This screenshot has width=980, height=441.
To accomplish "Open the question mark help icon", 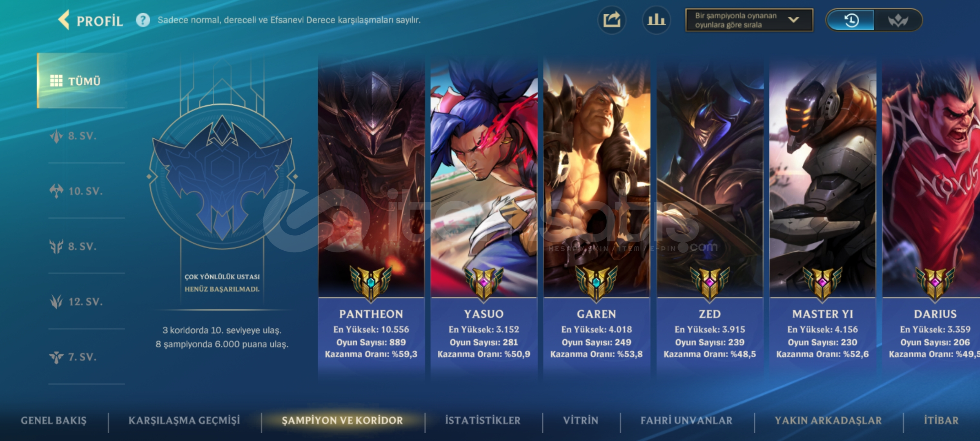I will coord(143,20).
